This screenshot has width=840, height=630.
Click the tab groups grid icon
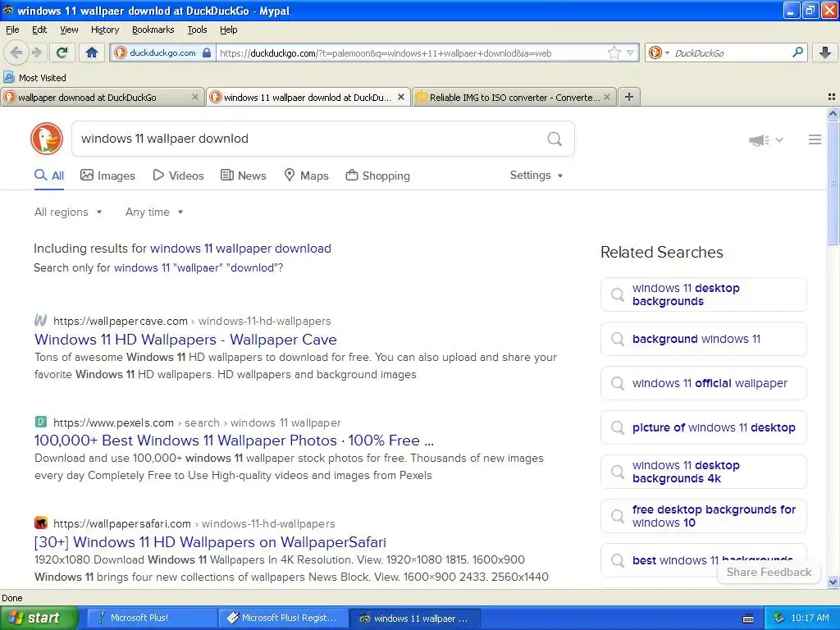coord(832,97)
